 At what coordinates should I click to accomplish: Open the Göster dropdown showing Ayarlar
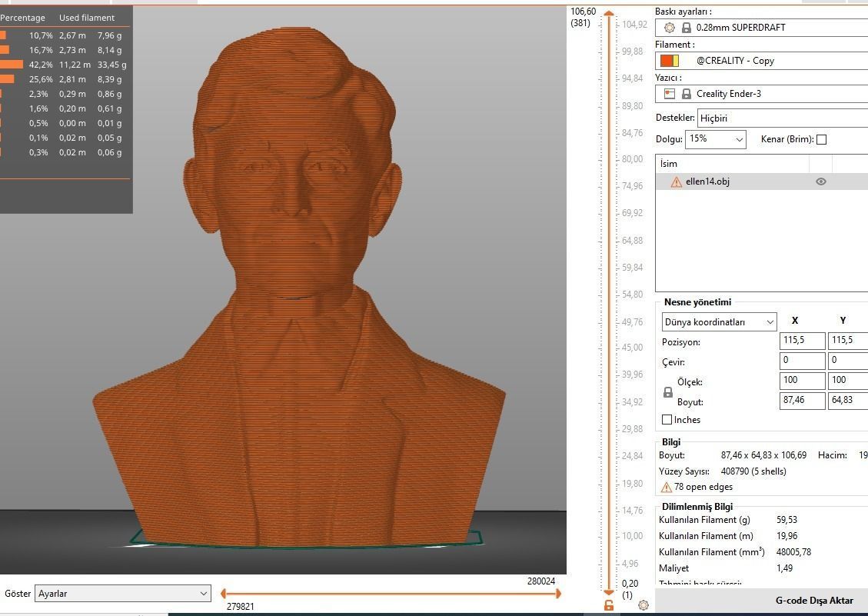tap(122, 593)
